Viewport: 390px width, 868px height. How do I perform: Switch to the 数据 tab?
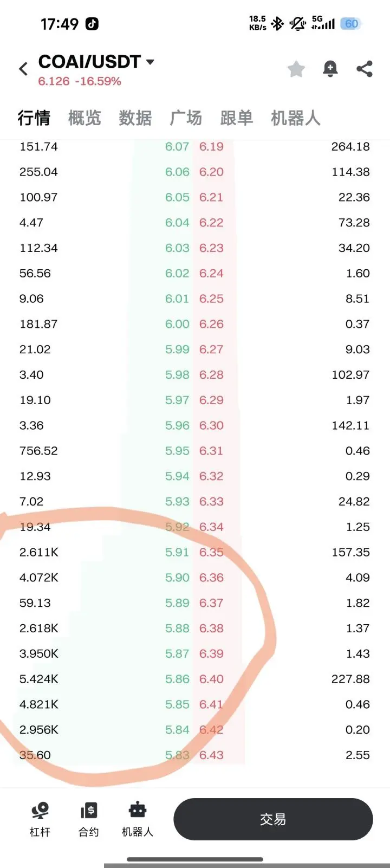[x=135, y=118]
